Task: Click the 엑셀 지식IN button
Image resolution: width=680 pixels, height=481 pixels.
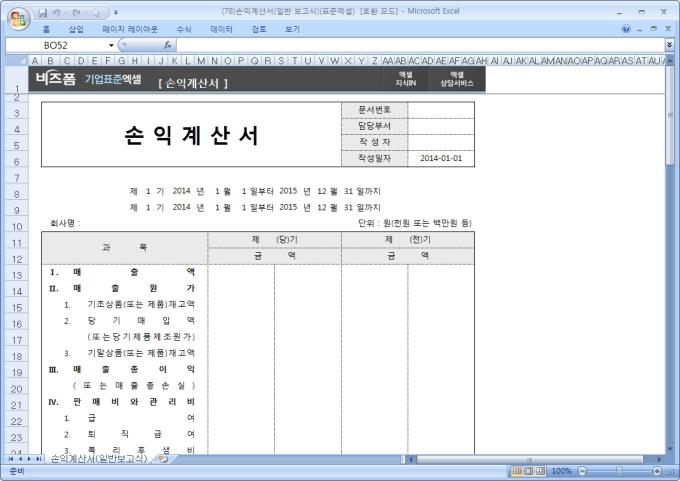Action: click(x=405, y=79)
